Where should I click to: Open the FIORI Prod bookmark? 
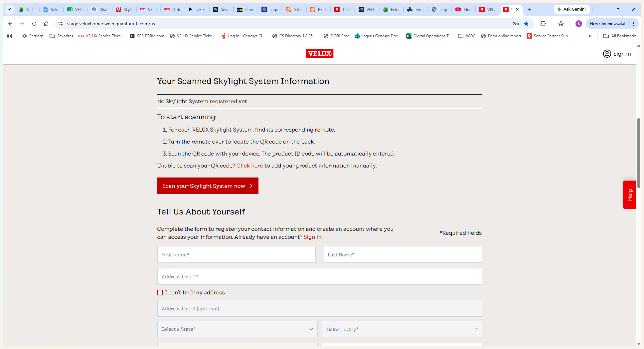pyautogui.click(x=336, y=36)
